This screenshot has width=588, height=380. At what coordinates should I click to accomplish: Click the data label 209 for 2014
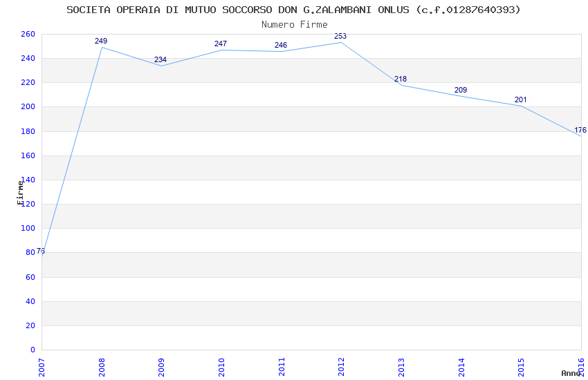point(461,90)
